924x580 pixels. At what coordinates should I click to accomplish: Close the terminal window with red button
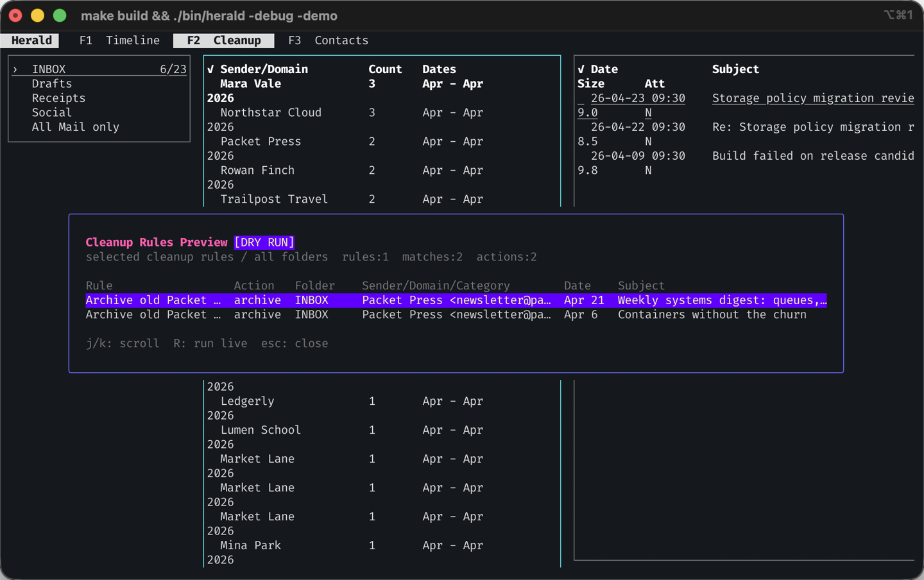[x=15, y=15]
